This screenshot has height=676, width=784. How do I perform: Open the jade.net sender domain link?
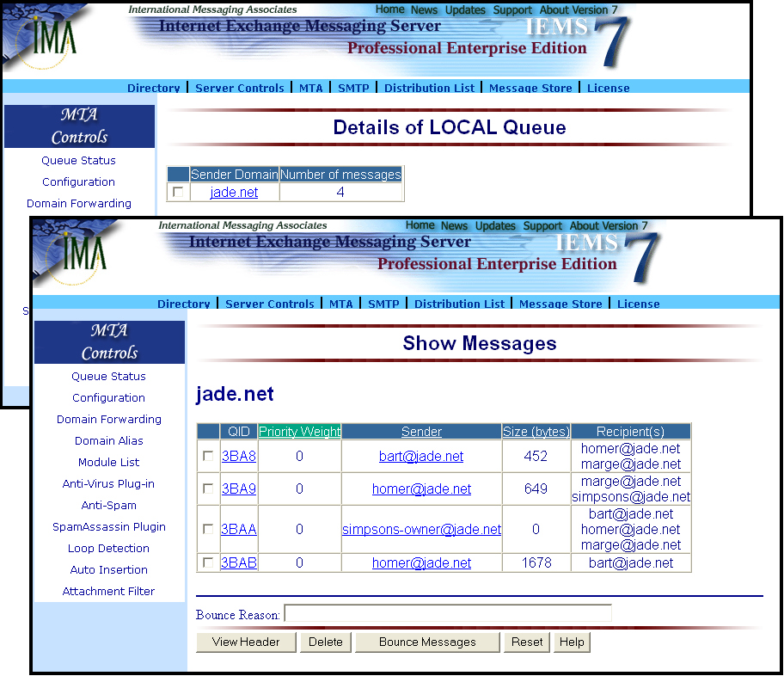234,192
